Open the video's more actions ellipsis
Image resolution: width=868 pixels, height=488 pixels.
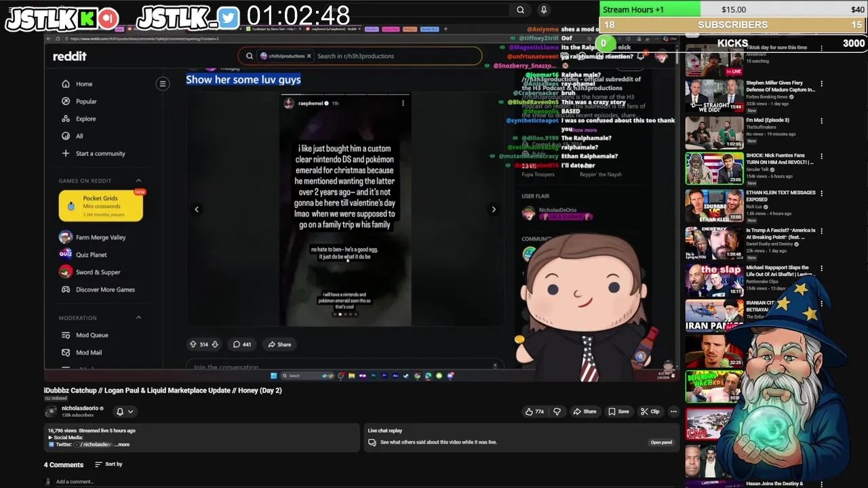pyautogui.click(x=673, y=411)
